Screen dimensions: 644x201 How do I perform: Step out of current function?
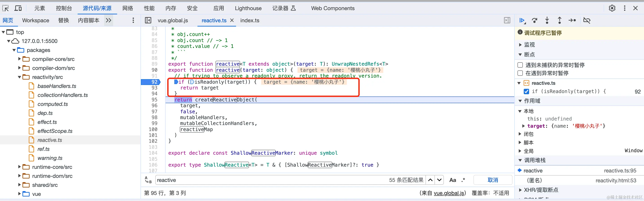(559, 20)
